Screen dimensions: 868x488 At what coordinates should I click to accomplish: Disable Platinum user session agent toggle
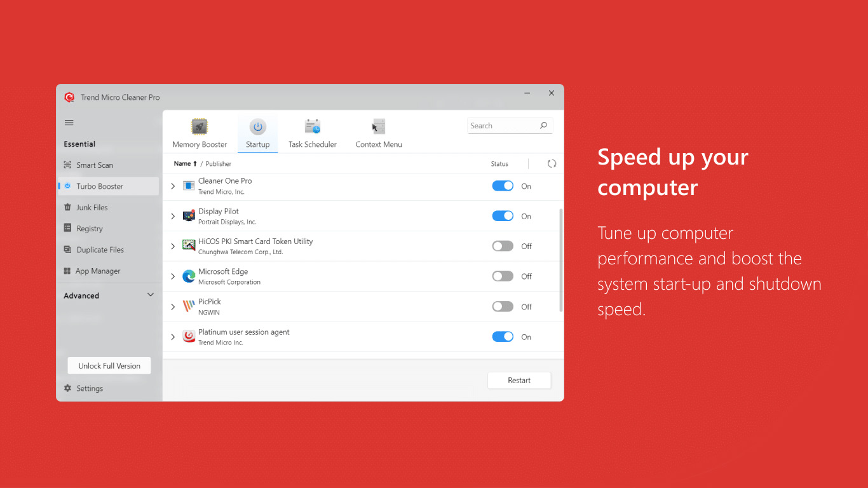503,337
